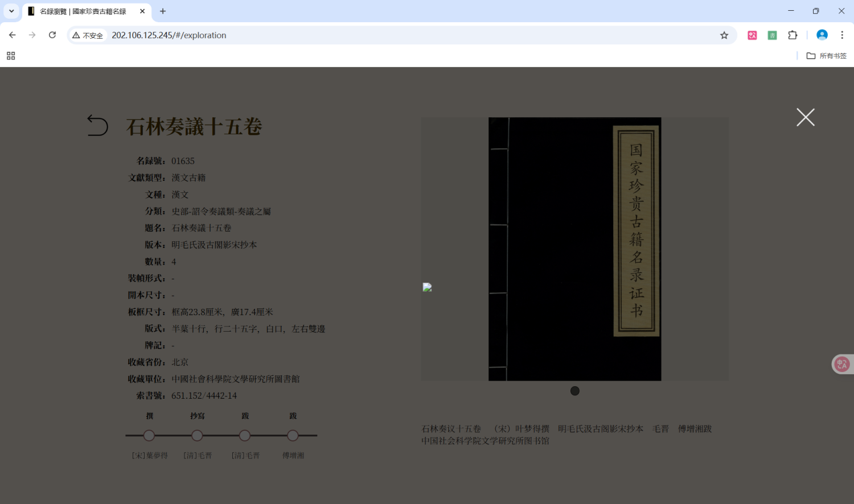This screenshot has height=504, width=854.
Task: Select the [宋]葉夢得 撰 timeline node
Action: (x=149, y=435)
